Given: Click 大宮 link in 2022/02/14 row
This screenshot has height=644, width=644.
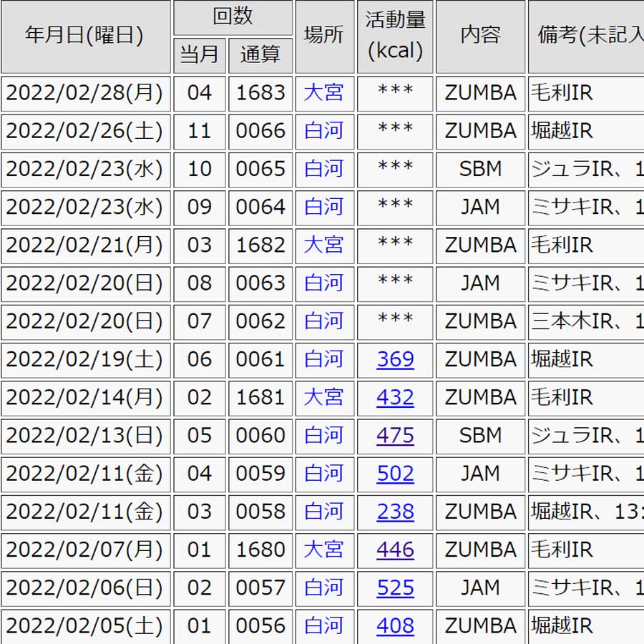Looking at the screenshot, I should 323,398.
